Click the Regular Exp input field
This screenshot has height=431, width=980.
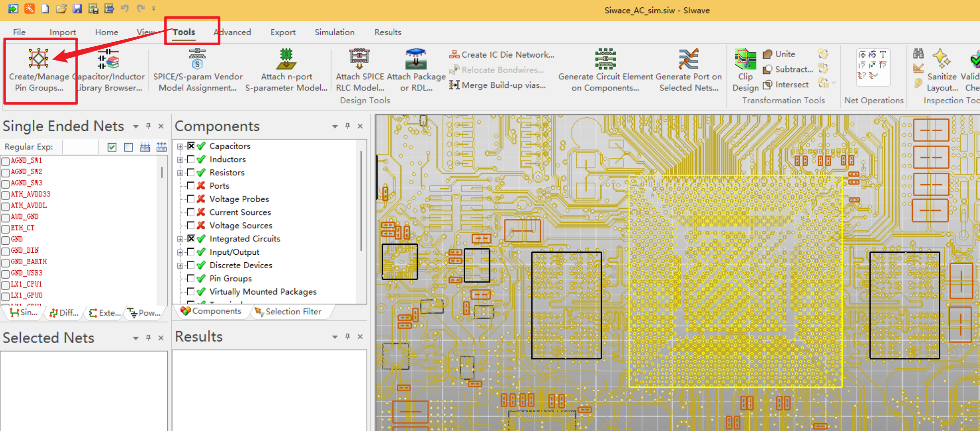click(80, 147)
